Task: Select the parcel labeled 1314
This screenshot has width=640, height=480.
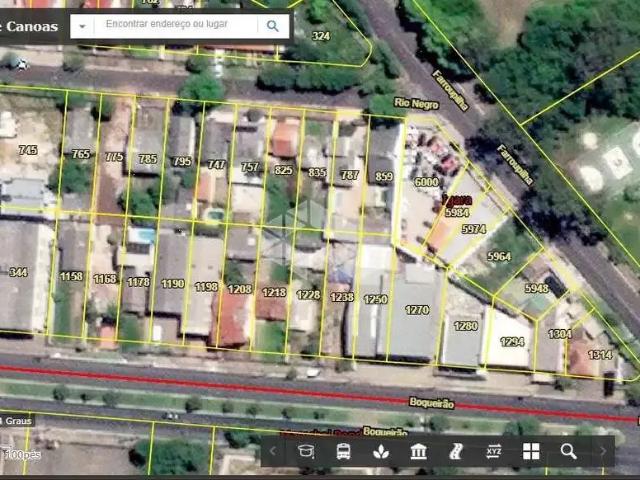Action: point(600,354)
